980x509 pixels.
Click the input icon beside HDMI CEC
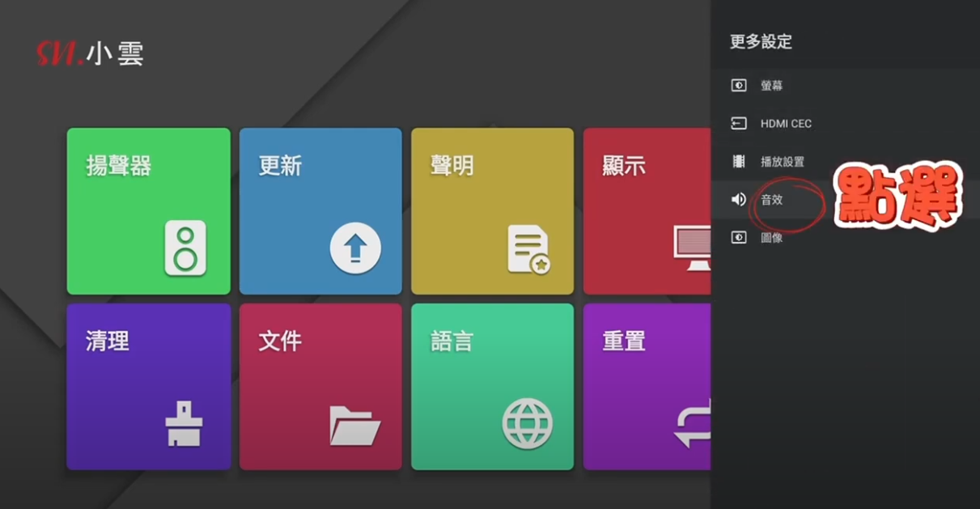[738, 124]
